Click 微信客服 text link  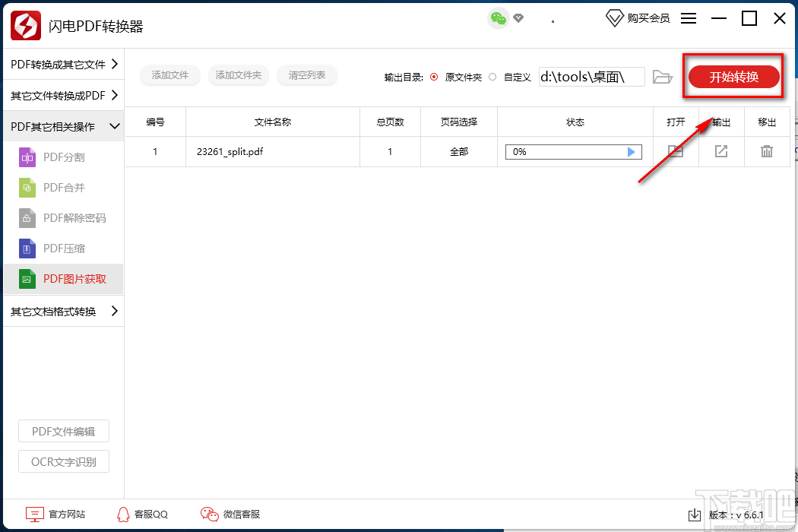click(x=242, y=515)
